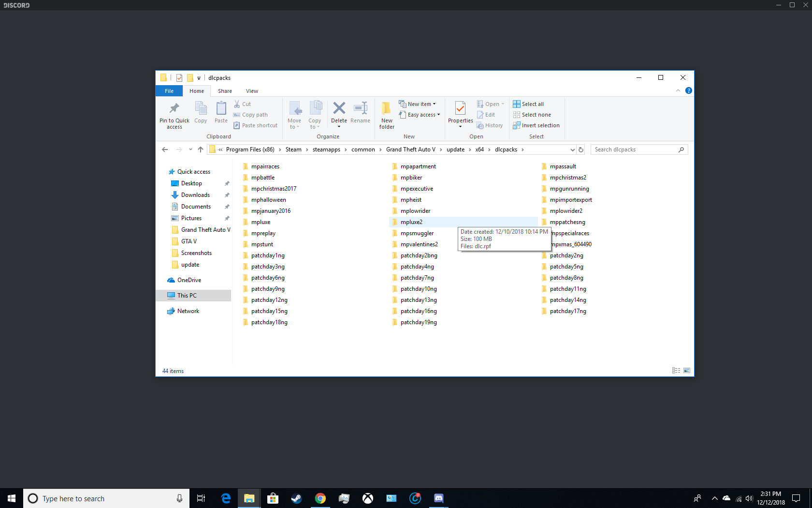Screen dimensions: 812x508
Task: Open the Copy to dropdown
Action: click(x=315, y=115)
